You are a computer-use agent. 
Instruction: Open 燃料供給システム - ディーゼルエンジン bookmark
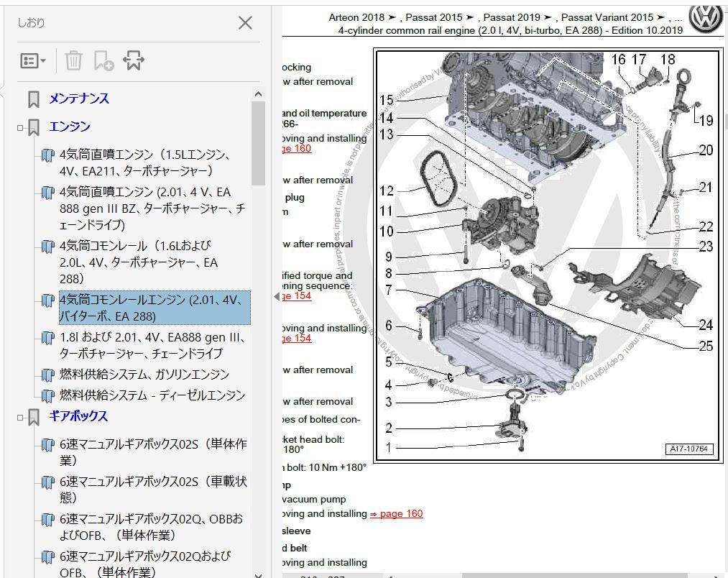pyautogui.click(x=152, y=395)
